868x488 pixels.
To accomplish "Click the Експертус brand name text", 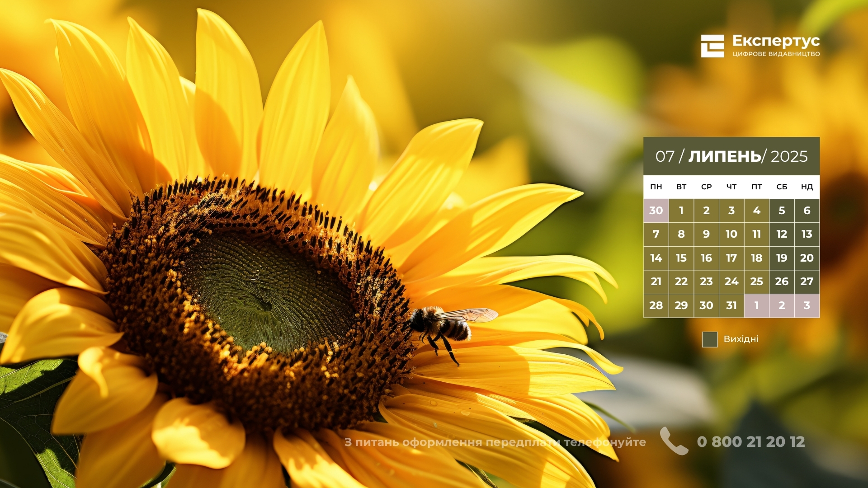I will pos(776,41).
